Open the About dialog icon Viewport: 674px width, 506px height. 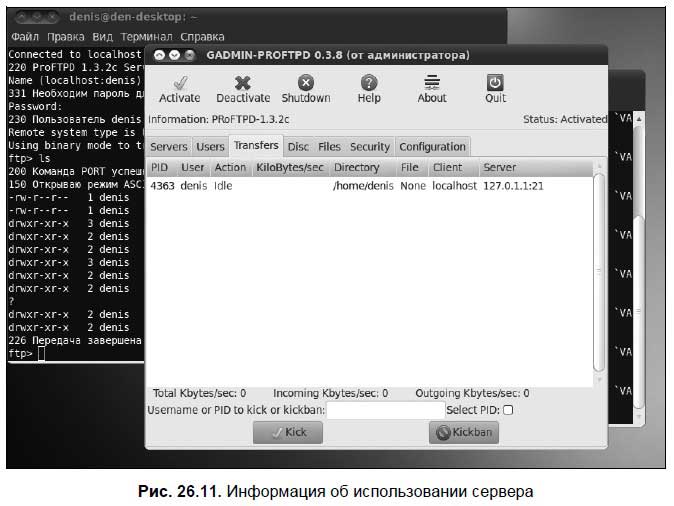(432, 83)
